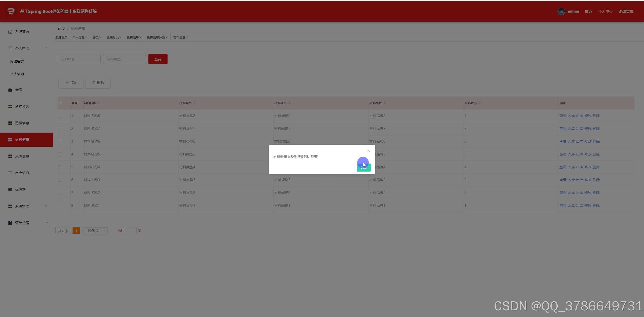644x317 pixels.
Task: Click the home icon beside 系统首页
Action: [10, 31]
